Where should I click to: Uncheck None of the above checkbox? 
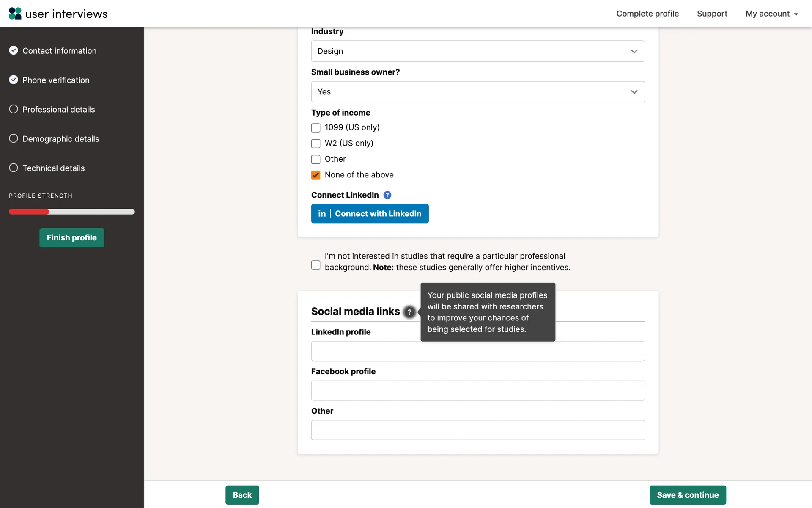click(315, 175)
